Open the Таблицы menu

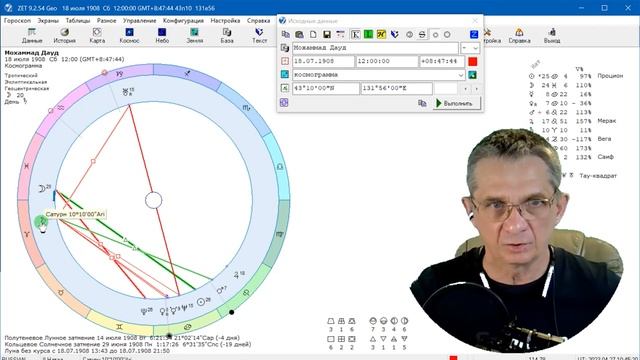coord(78,20)
